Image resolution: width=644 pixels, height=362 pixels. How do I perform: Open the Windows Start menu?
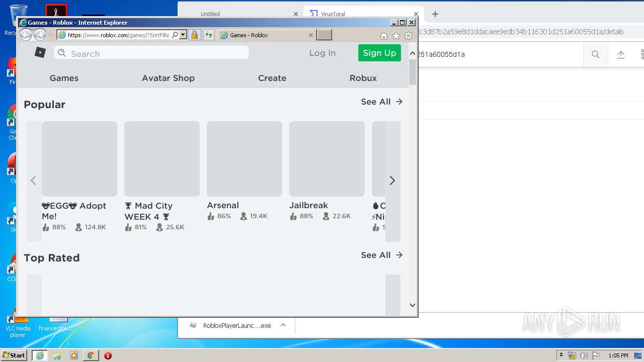coord(14,355)
